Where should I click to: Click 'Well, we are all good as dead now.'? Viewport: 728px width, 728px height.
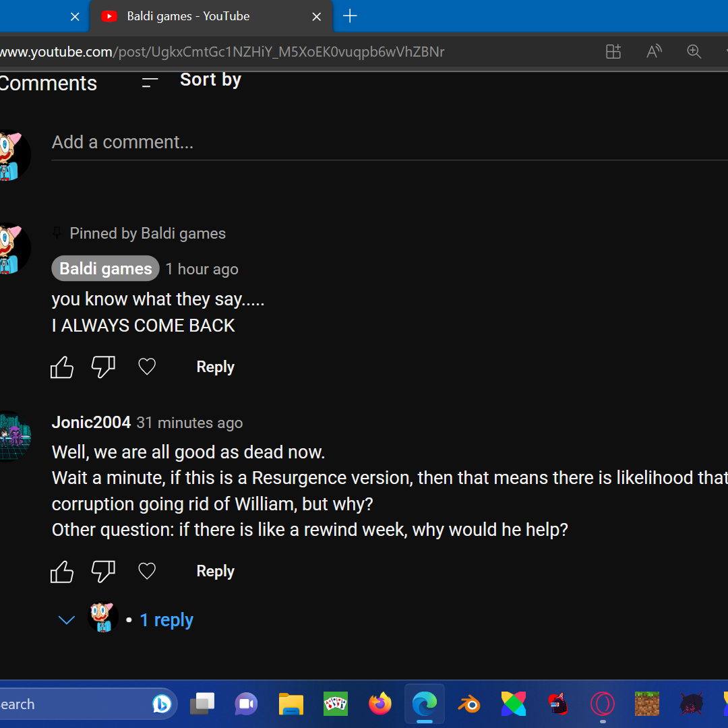pyautogui.click(x=188, y=452)
